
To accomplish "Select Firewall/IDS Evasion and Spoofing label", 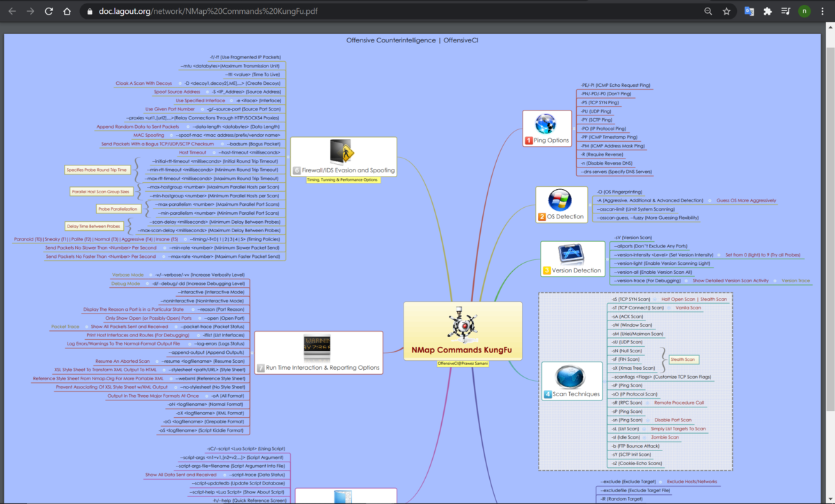I will [348, 170].
